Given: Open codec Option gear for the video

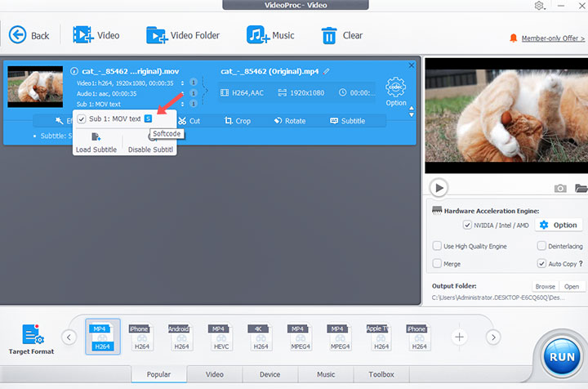Looking at the screenshot, I should click(395, 92).
